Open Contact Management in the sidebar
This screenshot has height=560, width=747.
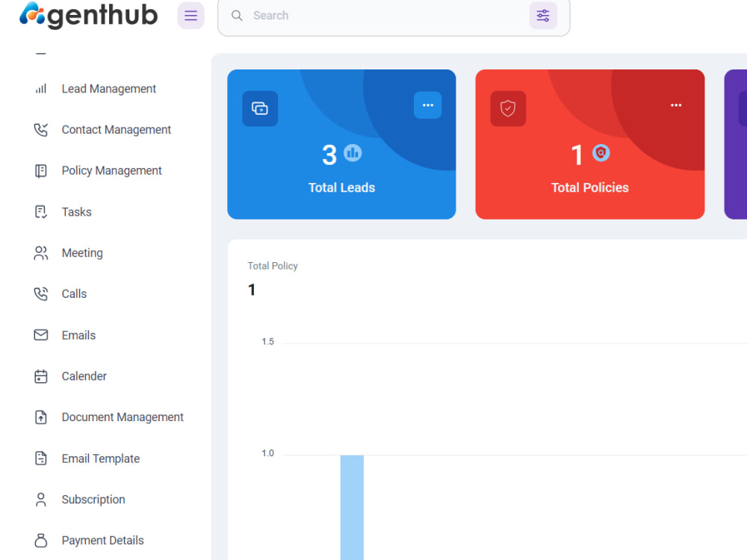(117, 129)
